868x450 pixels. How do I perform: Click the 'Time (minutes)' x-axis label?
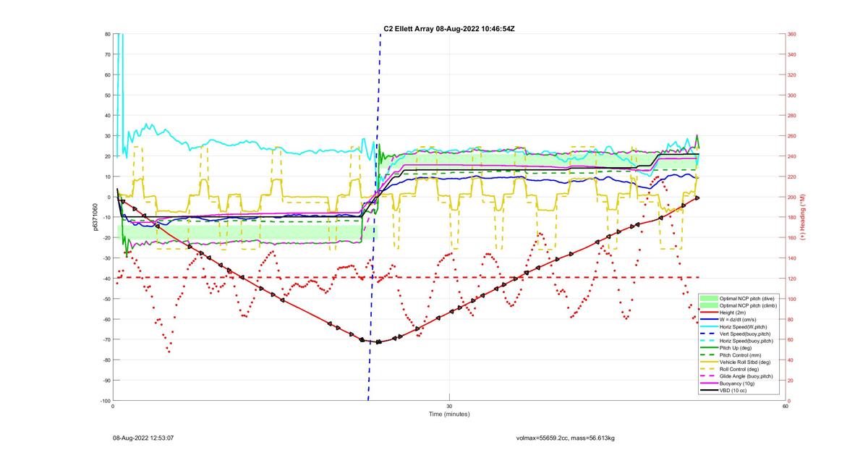[449, 414]
